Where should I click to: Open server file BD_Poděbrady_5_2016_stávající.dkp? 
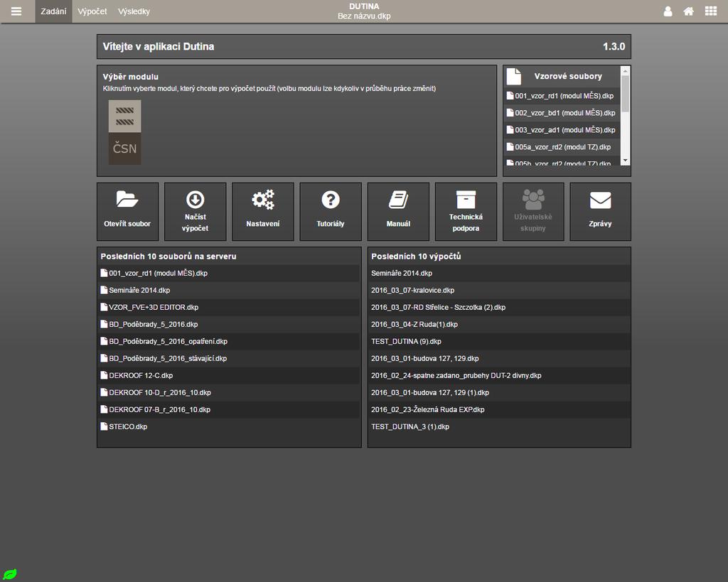[x=229, y=359]
